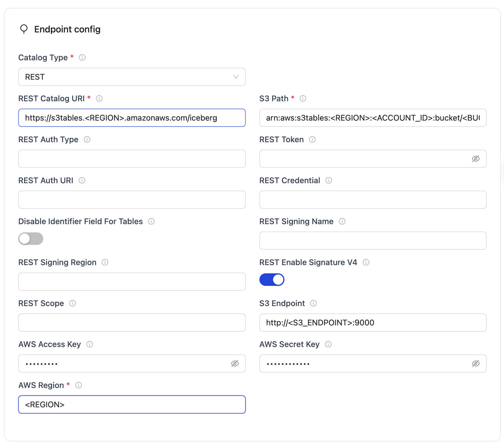View info tooltip for REST Auth Type

point(87,140)
